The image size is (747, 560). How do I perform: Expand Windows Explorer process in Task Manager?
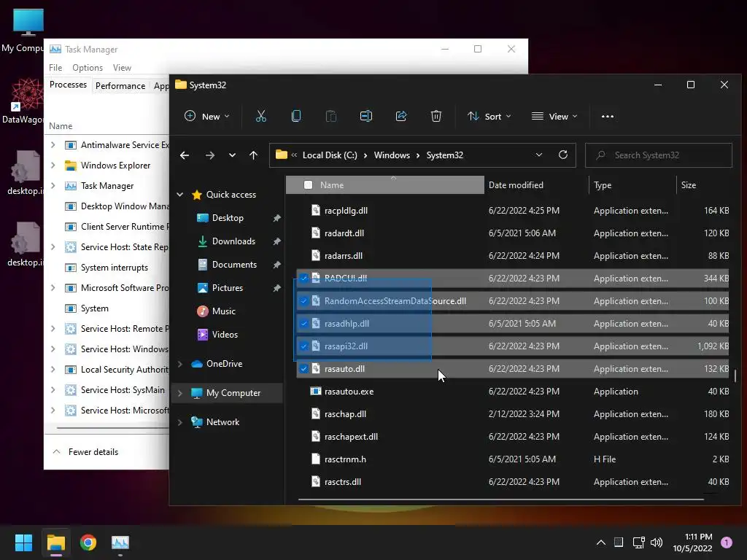[x=53, y=166]
